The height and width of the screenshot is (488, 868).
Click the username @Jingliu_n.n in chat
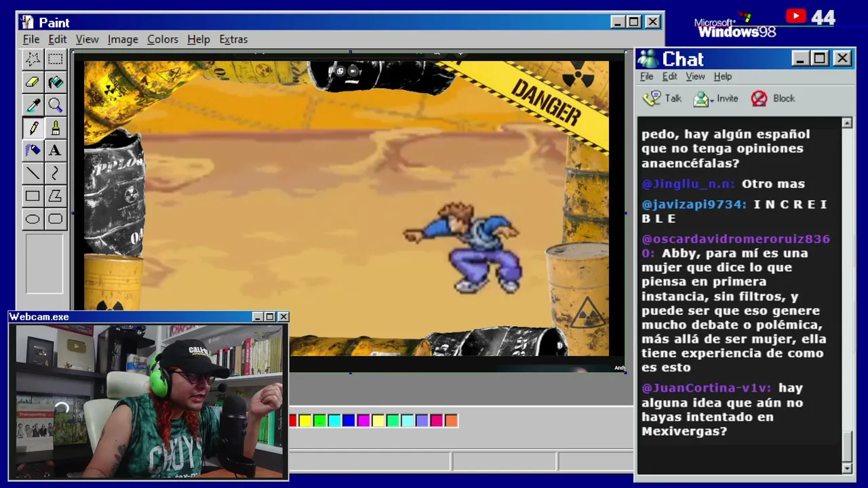click(688, 184)
